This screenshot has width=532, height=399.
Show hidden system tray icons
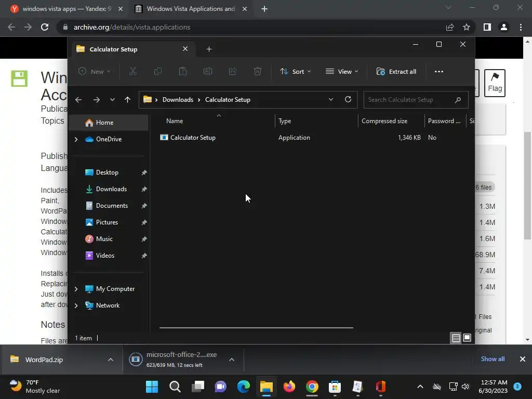[420, 387]
